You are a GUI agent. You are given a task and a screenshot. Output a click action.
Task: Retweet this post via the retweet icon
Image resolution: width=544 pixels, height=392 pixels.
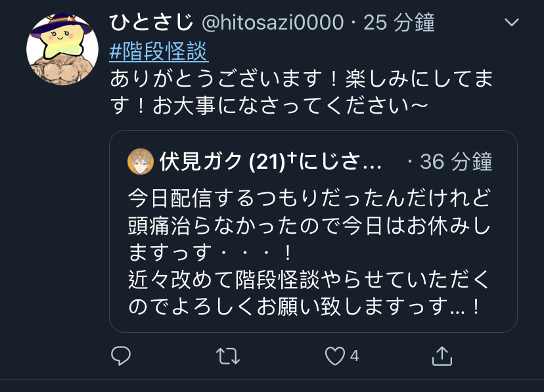point(228,356)
